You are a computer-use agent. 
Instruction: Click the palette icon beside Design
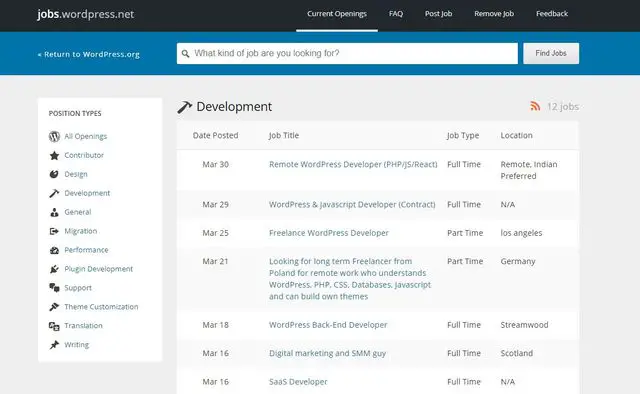(54, 174)
